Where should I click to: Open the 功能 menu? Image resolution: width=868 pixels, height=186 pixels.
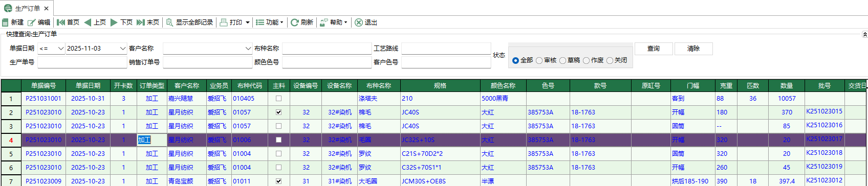coord(270,22)
